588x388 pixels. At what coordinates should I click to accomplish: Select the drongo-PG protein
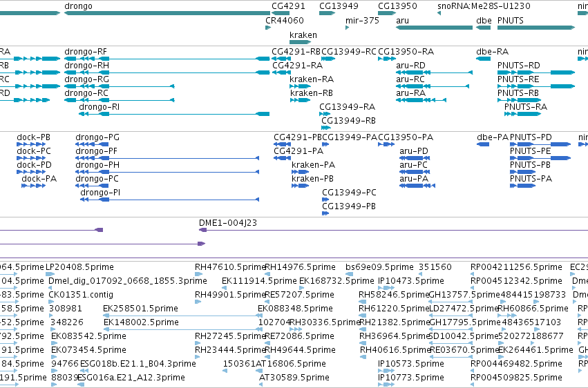(92, 144)
